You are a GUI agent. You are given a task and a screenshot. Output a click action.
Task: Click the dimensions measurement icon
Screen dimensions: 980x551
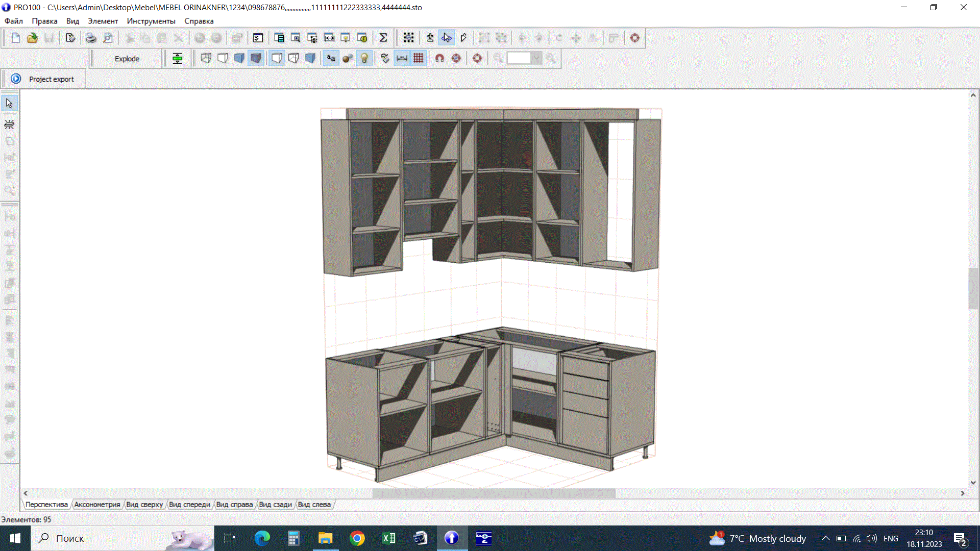402,58
